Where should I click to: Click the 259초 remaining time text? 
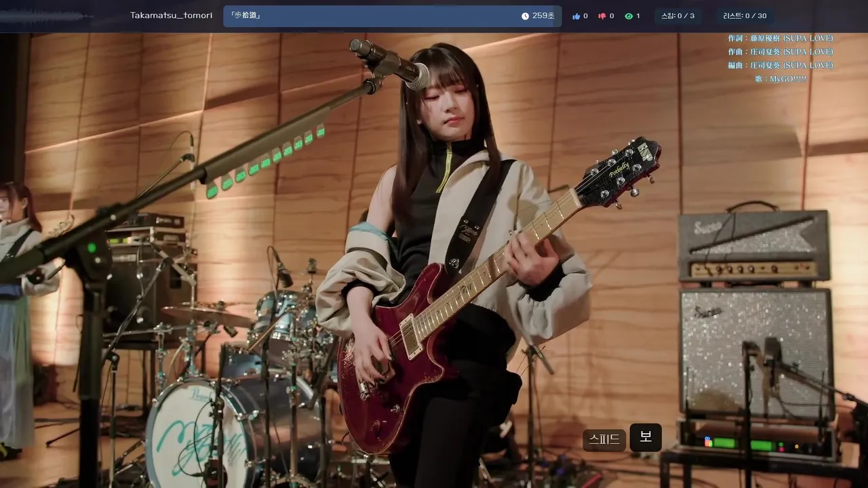tap(543, 16)
